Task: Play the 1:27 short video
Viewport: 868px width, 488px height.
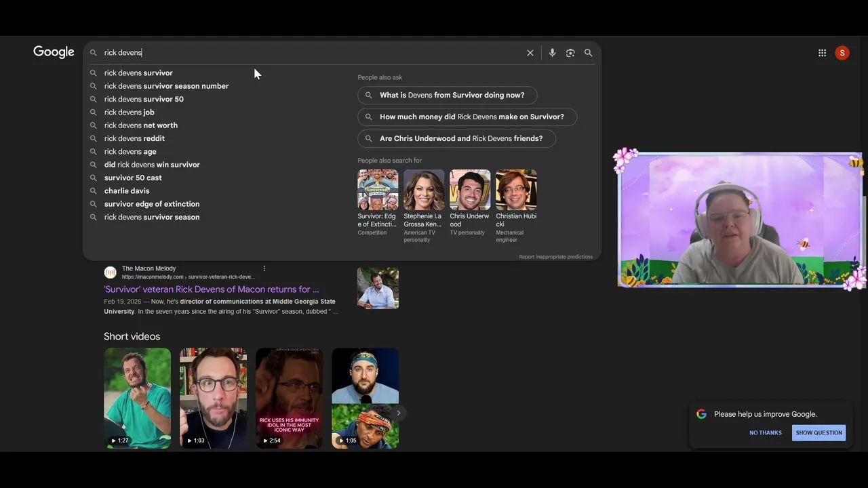Action: (x=137, y=399)
